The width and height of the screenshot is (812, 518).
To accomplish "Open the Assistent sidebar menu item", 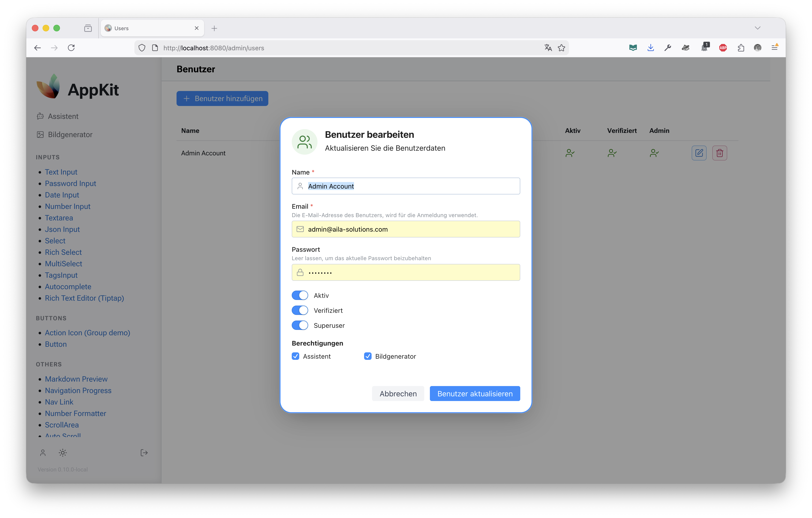I will [63, 116].
